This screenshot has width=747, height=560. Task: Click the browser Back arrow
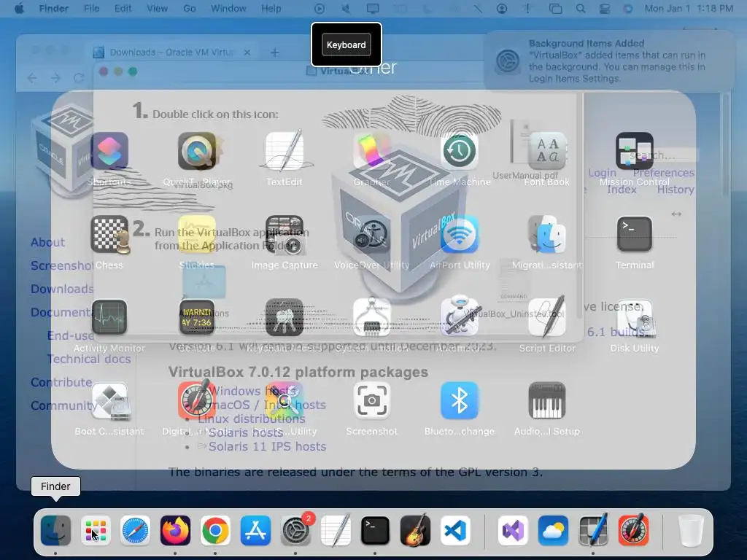(32, 77)
